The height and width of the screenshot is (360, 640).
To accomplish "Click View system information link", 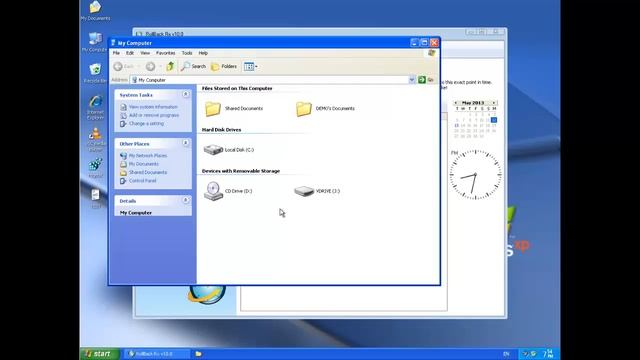I will tap(153, 107).
